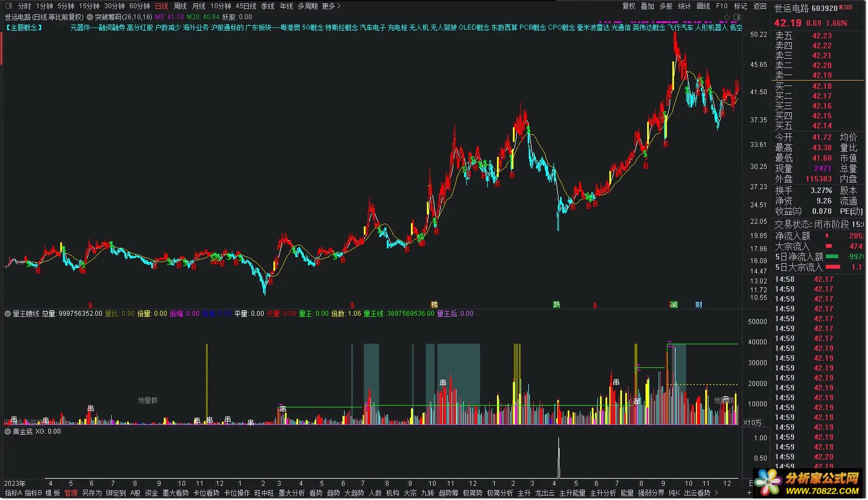Select the 量大看势 indicator tab

click(175, 493)
